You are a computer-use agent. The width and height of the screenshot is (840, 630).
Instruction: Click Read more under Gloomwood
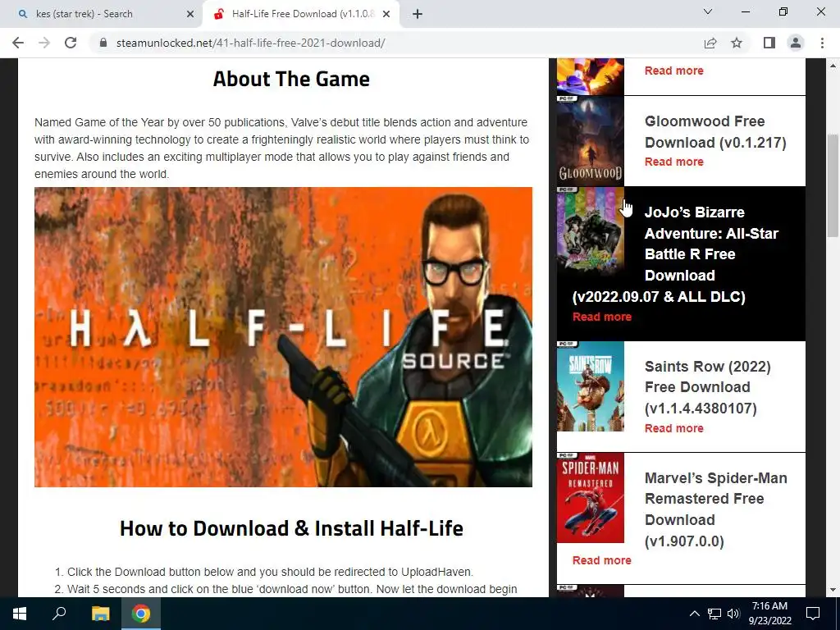[674, 162]
